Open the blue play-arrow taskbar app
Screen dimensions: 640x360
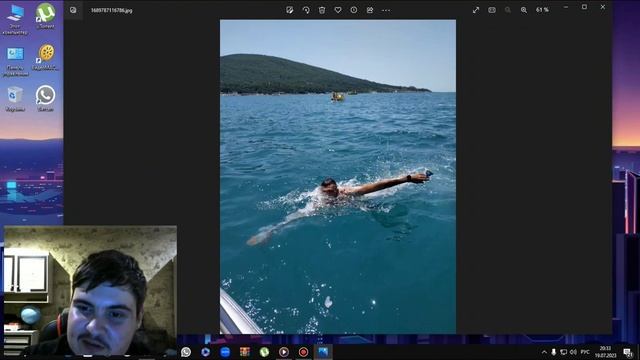205,352
